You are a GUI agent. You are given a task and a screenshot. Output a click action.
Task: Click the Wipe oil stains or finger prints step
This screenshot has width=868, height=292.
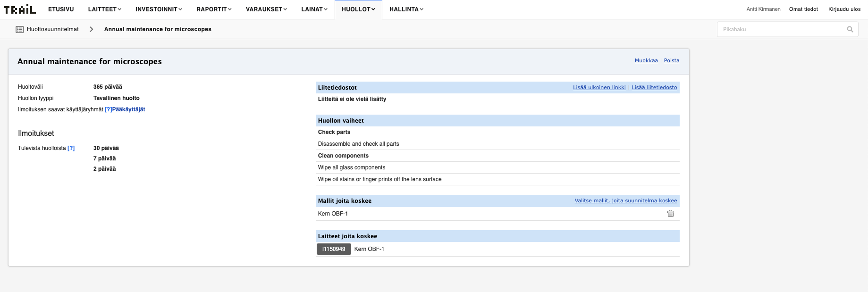380,179
